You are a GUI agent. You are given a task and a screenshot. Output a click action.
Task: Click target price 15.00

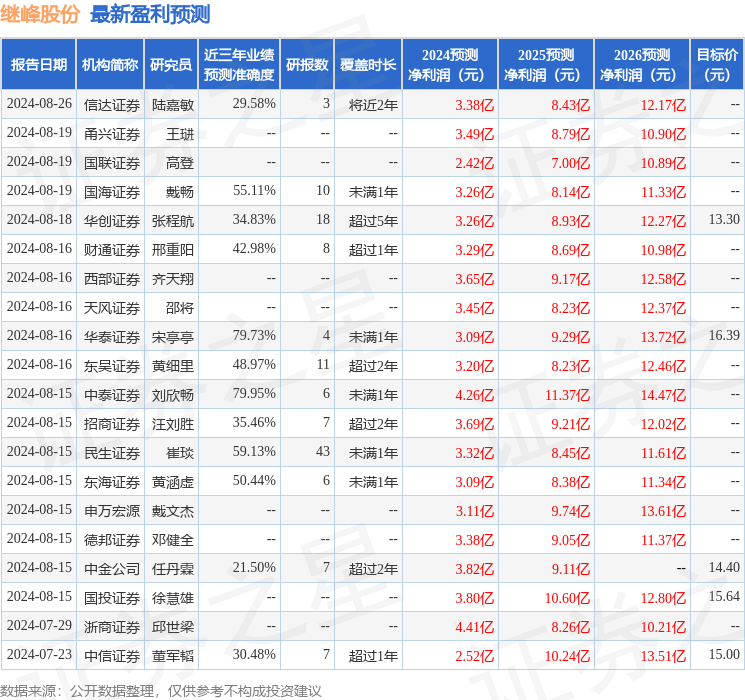[x=724, y=654]
